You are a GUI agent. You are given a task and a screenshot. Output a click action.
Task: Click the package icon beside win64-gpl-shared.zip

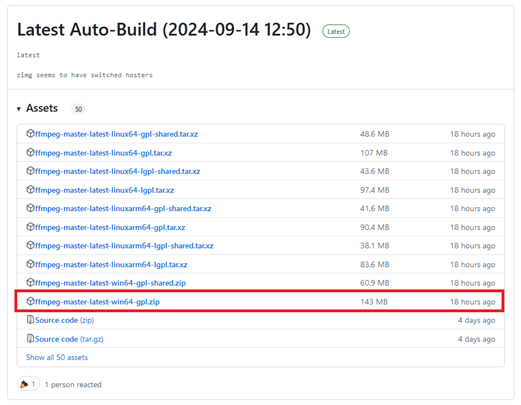point(30,283)
